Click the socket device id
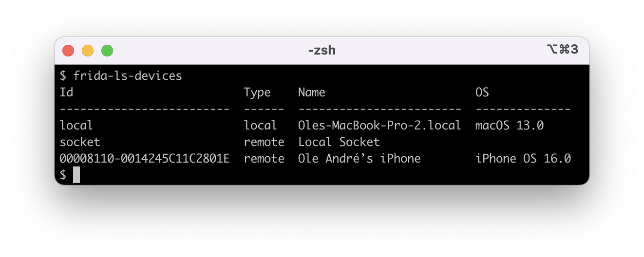 [x=80, y=142]
